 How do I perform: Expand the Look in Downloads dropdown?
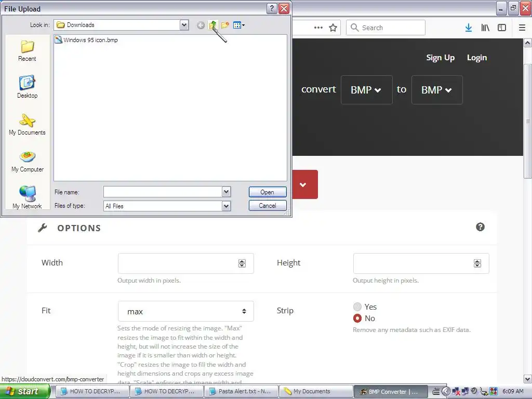click(x=184, y=25)
